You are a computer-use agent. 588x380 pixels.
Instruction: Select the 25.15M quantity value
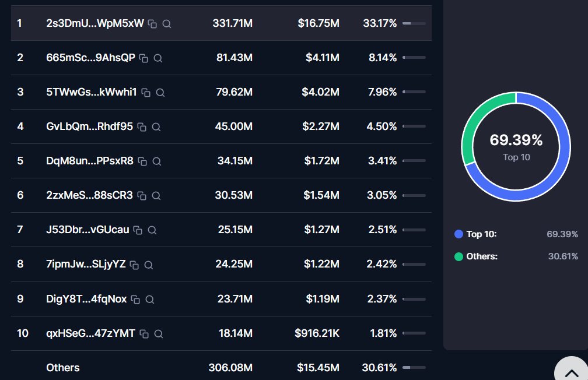[x=235, y=230]
